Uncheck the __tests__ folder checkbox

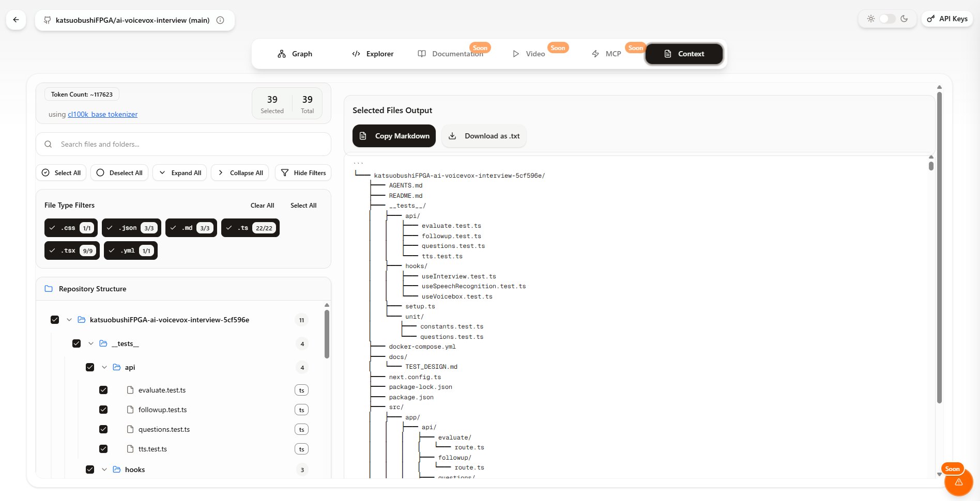click(76, 343)
